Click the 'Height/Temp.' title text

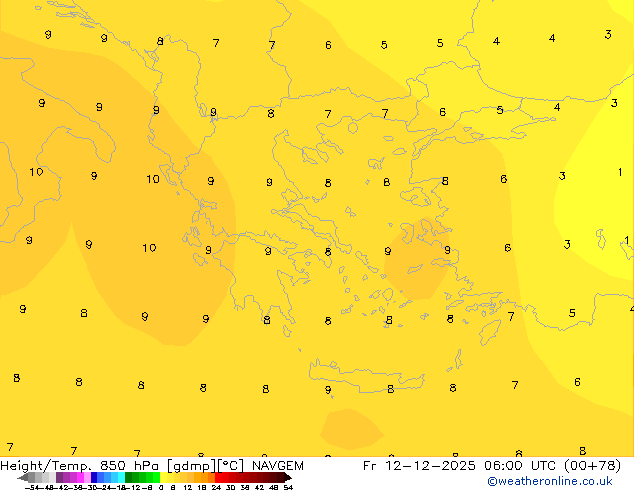coord(45,466)
